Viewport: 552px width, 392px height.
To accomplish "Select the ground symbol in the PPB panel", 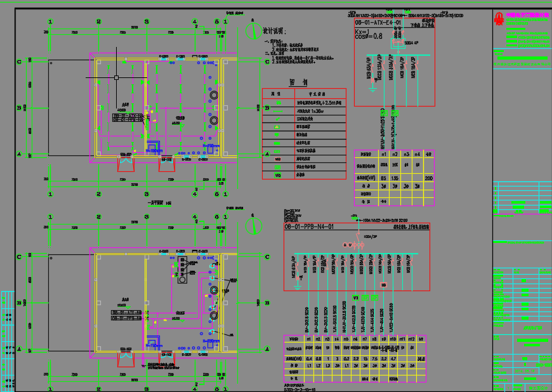I will (298, 287).
